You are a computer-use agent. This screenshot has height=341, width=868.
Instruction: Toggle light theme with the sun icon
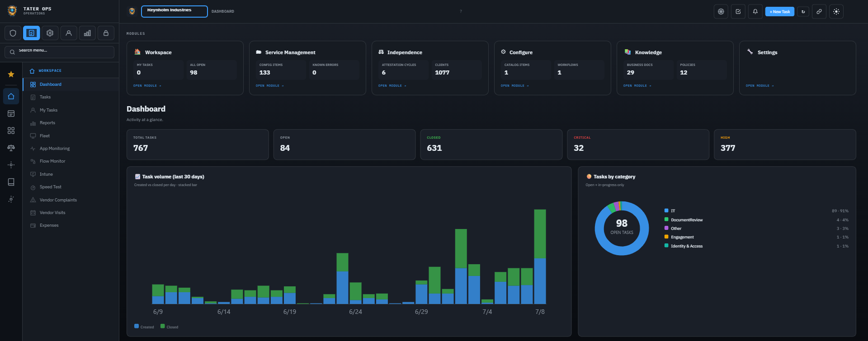click(x=836, y=12)
